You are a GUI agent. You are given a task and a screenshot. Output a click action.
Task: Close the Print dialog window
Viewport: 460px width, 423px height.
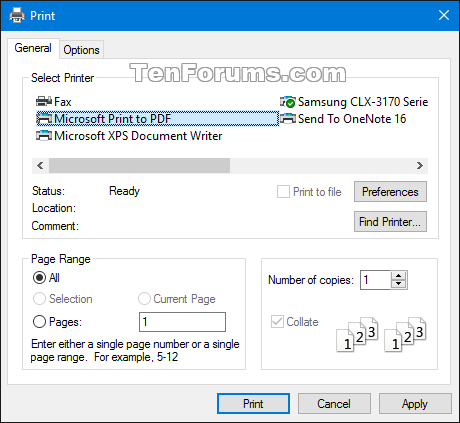444,15
